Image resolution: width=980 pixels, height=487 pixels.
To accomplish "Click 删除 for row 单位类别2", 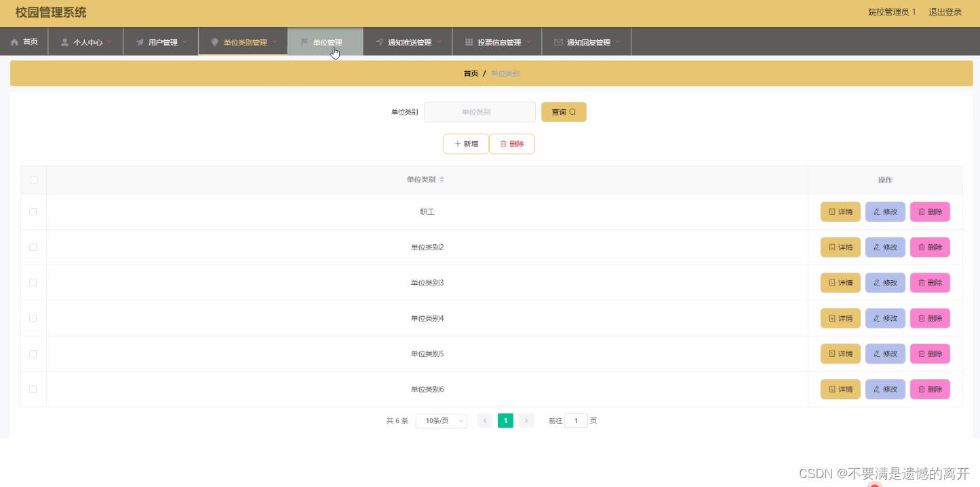I will coord(930,248).
